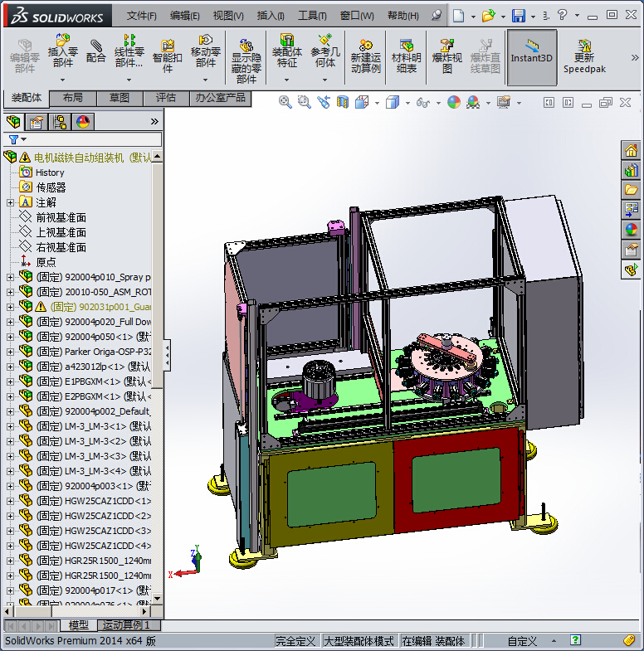Open Assembly Features (装配体特征) tool

pos(286,51)
